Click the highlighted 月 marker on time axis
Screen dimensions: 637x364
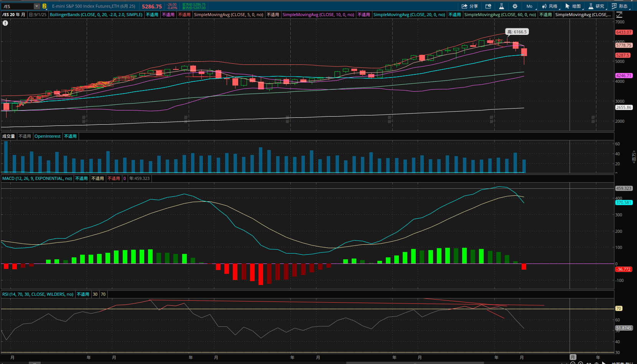[x=573, y=357]
